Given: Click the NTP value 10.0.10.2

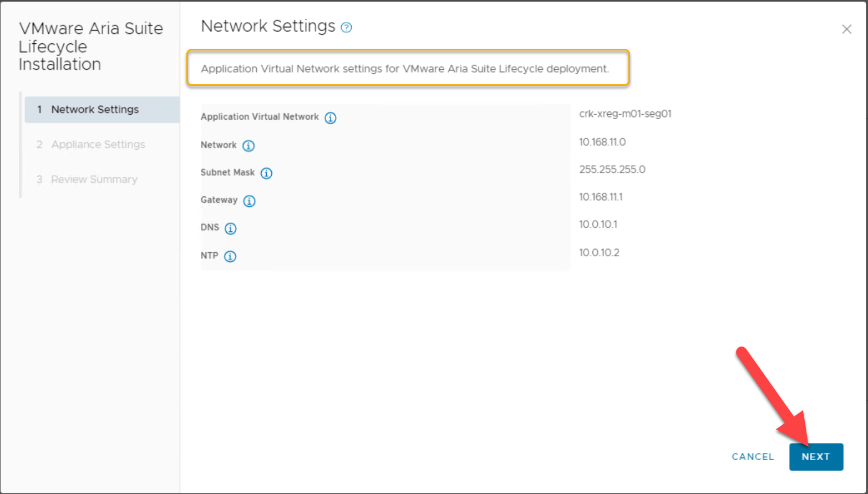Looking at the screenshot, I should [599, 253].
